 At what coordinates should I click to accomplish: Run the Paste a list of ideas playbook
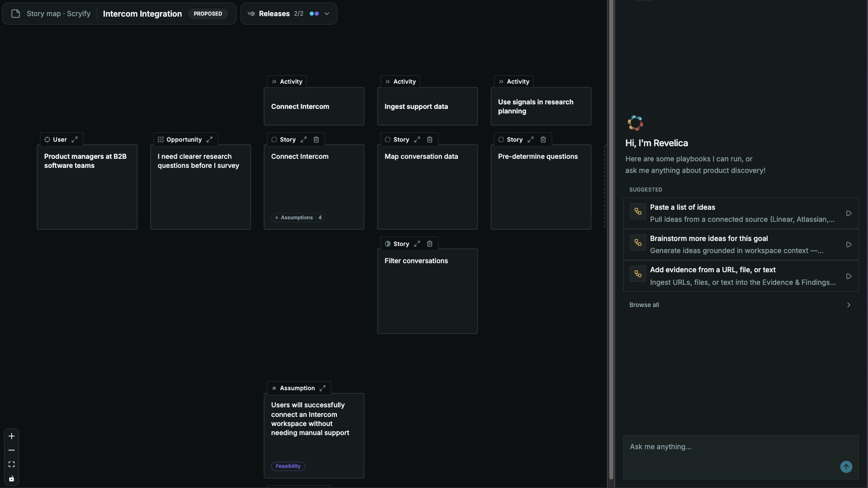(849, 213)
